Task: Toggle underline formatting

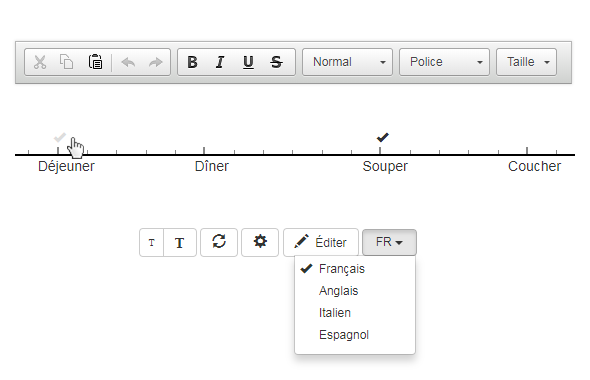Action: [248, 62]
